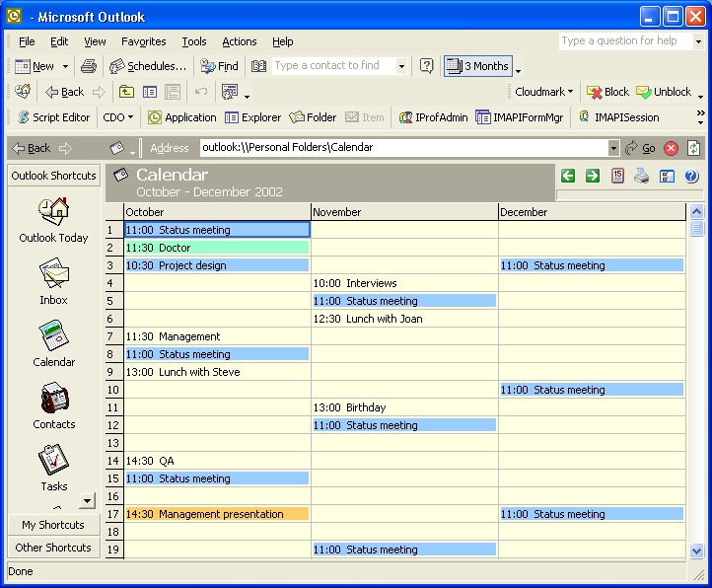Screen dimensions: 712x588
Task: Click the Undo icon
Action: coord(201,92)
